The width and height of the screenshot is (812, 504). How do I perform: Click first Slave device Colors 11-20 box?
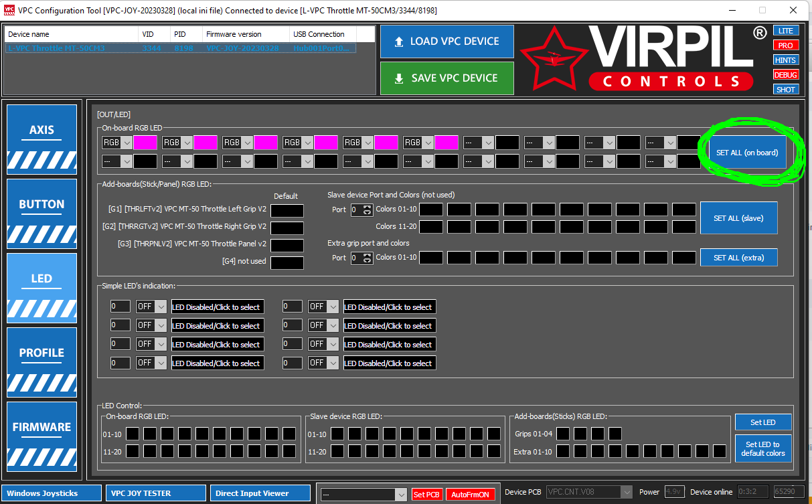(431, 227)
